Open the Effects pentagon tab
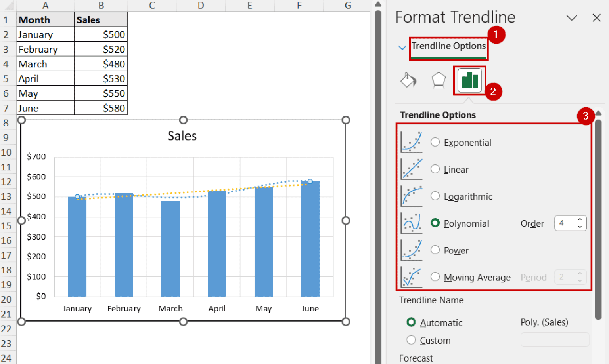The width and height of the screenshot is (609, 364). tap(439, 80)
